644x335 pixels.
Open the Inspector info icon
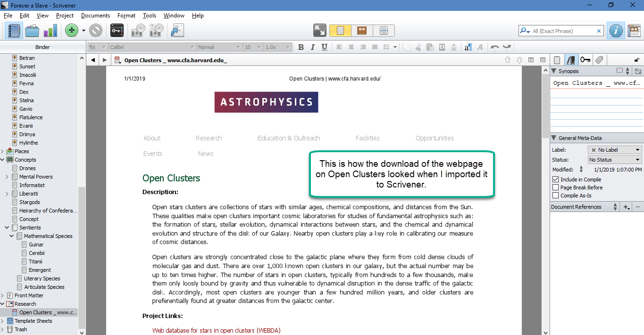point(616,31)
